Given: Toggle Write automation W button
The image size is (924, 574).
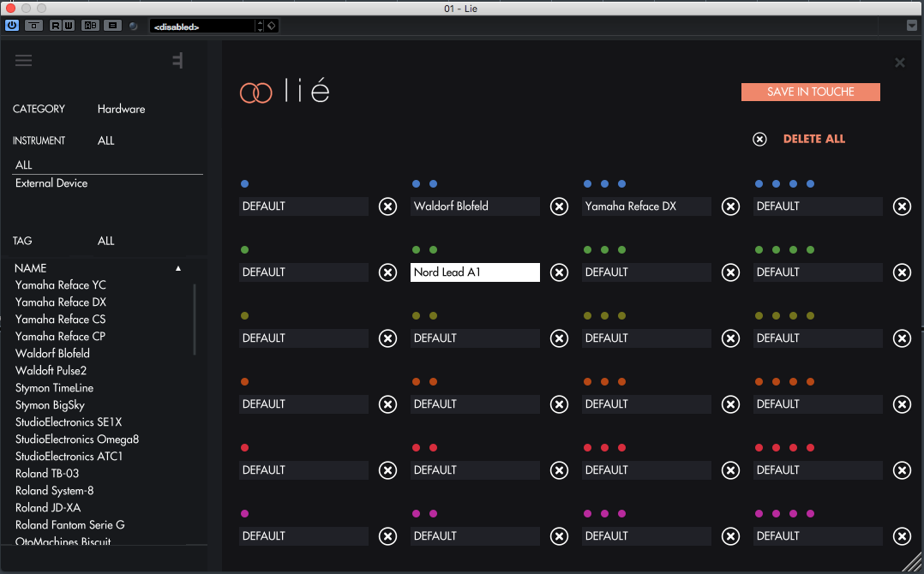Looking at the screenshot, I should [x=69, y=26].
